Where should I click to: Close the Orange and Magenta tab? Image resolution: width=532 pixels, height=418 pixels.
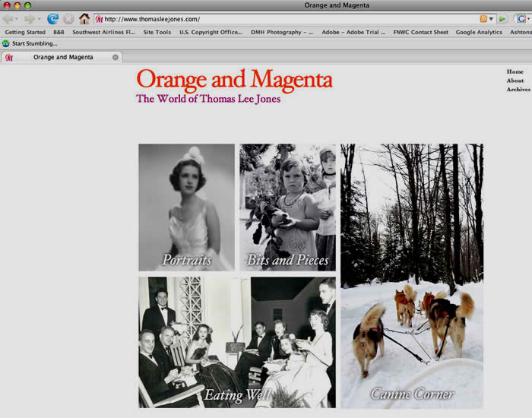(116, 57)
